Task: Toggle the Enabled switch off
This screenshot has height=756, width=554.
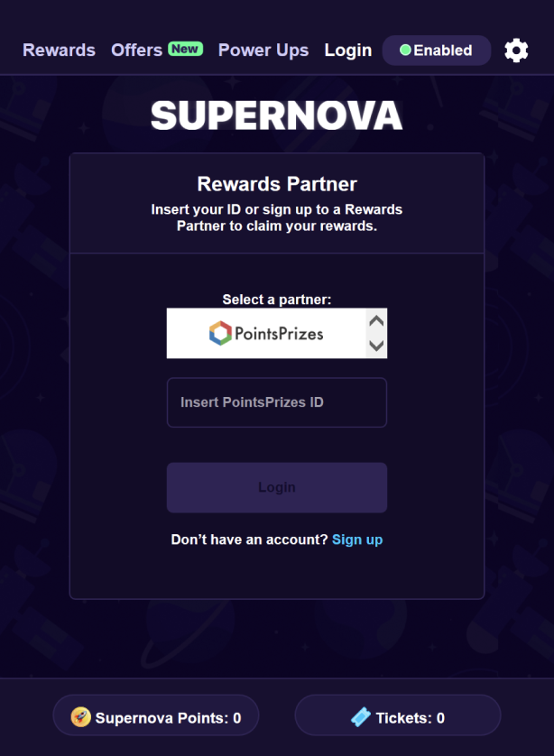Action: pos(437,51)
